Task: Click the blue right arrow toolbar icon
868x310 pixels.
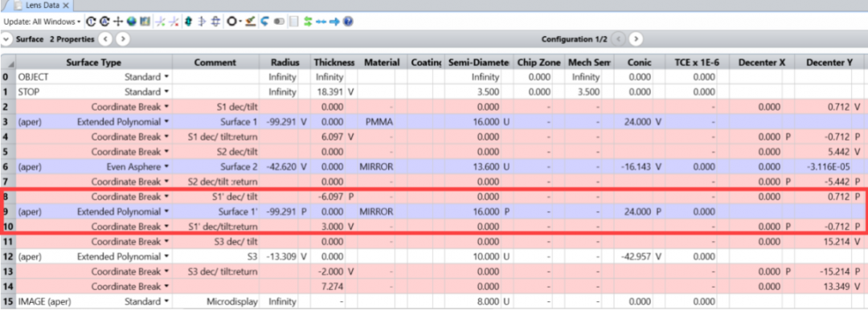Action: [x=334, y=22]
